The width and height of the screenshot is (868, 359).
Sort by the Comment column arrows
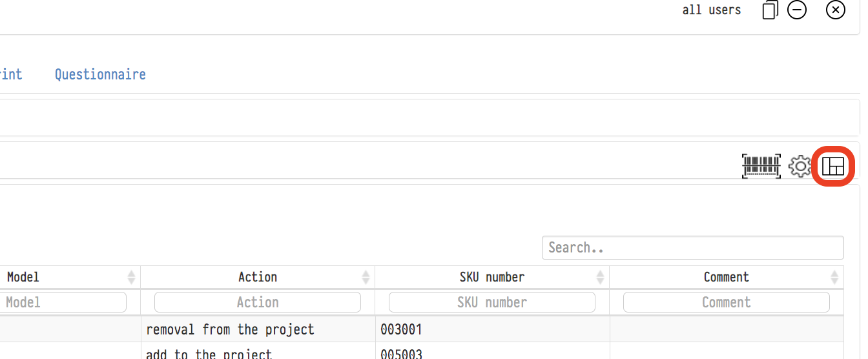click(x=835, y=278)
